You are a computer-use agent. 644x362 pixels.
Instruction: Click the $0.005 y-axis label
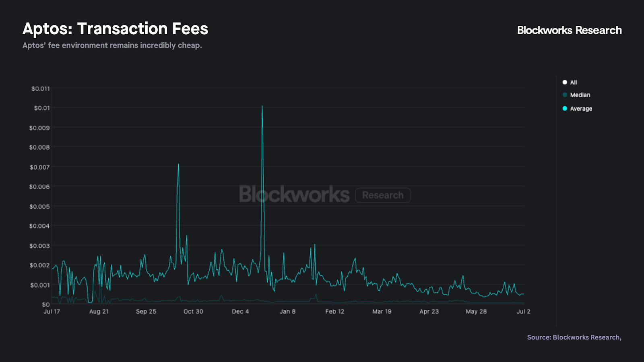click(39, 206)
